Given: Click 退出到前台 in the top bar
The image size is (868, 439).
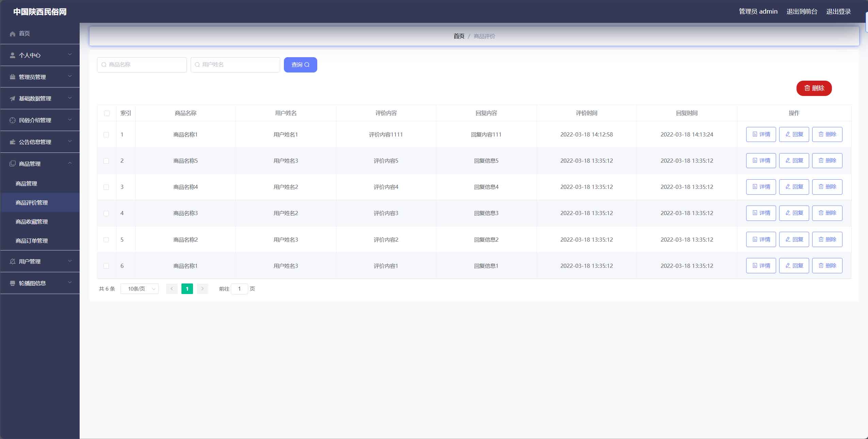Looking at the screenshot, I should [802, 12].
